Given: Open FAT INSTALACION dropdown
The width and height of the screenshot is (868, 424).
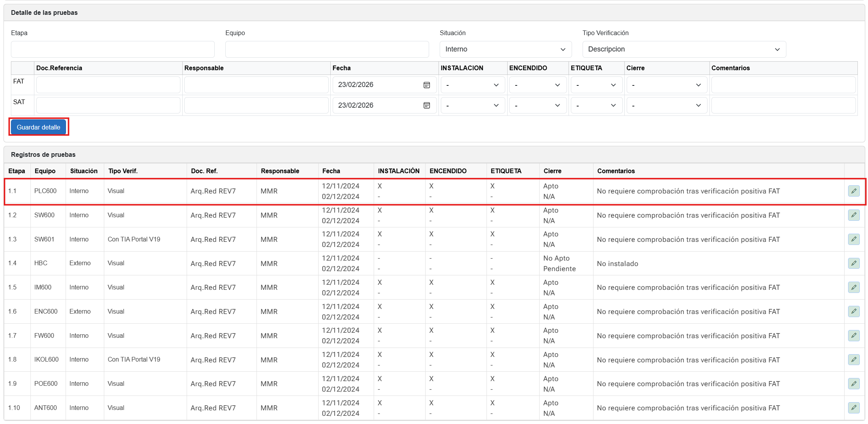Looking at the screenshot, I should tap(472, 85).
